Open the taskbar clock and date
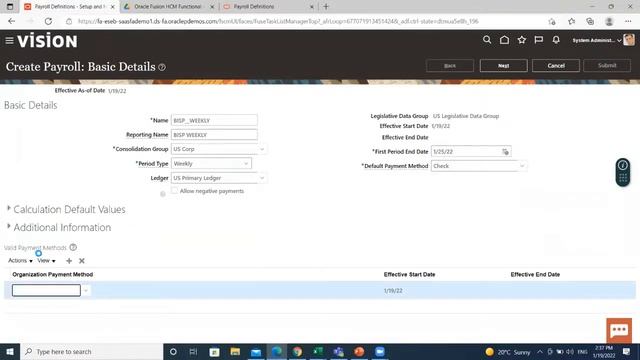This screenshot has height=360, width=640. tap(604, 352)
